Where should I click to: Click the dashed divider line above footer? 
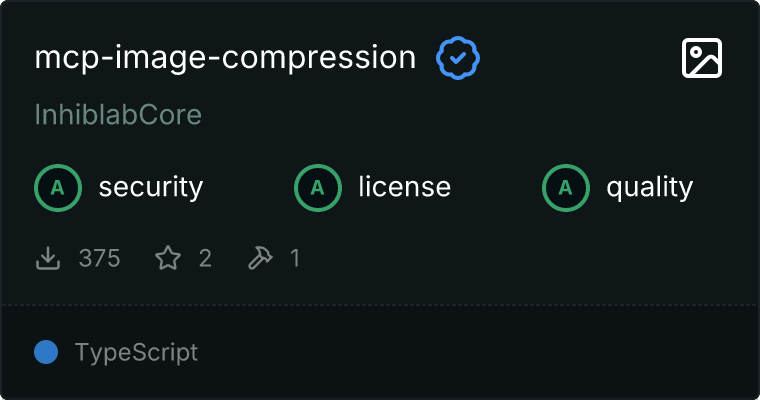[380, 304]
